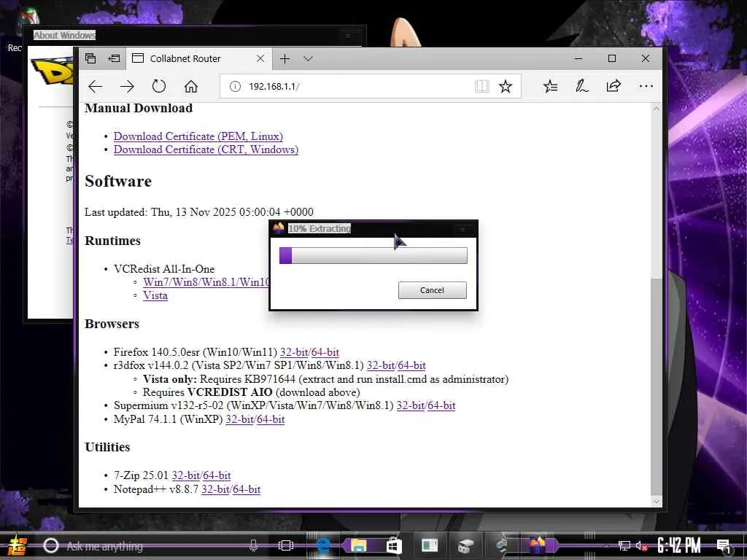
Task: Open File Explorer from the taskbar
Action: [x=358, y=545]
